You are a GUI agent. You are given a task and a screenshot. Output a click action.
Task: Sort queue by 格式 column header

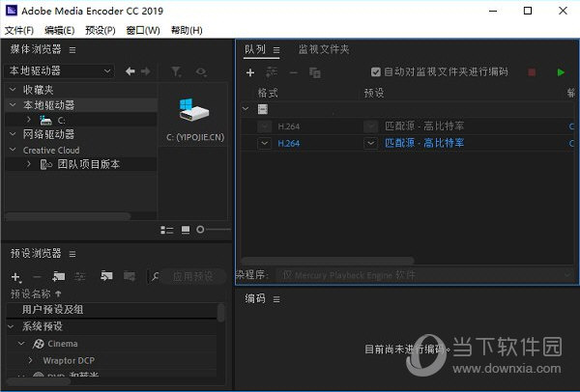click(x=268, y=93)
